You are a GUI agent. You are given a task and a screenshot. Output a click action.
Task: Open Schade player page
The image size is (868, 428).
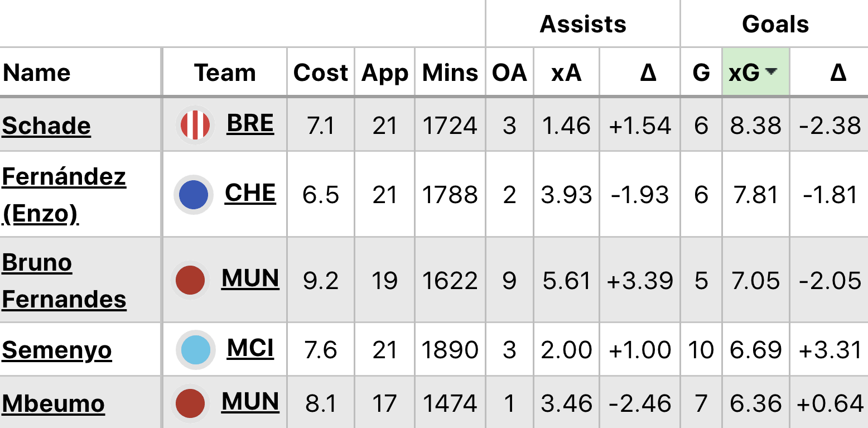tap(46, 126)
